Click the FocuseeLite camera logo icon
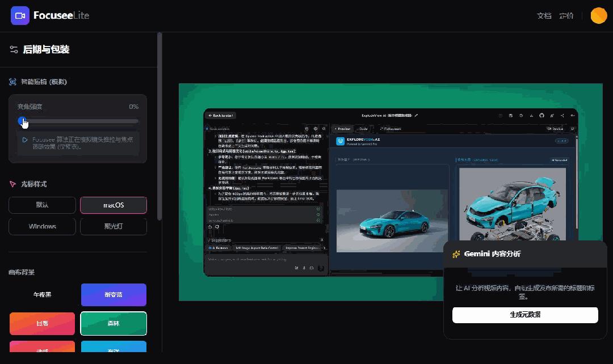The width and height of the screenshot is (613, 364). point(20,16)
